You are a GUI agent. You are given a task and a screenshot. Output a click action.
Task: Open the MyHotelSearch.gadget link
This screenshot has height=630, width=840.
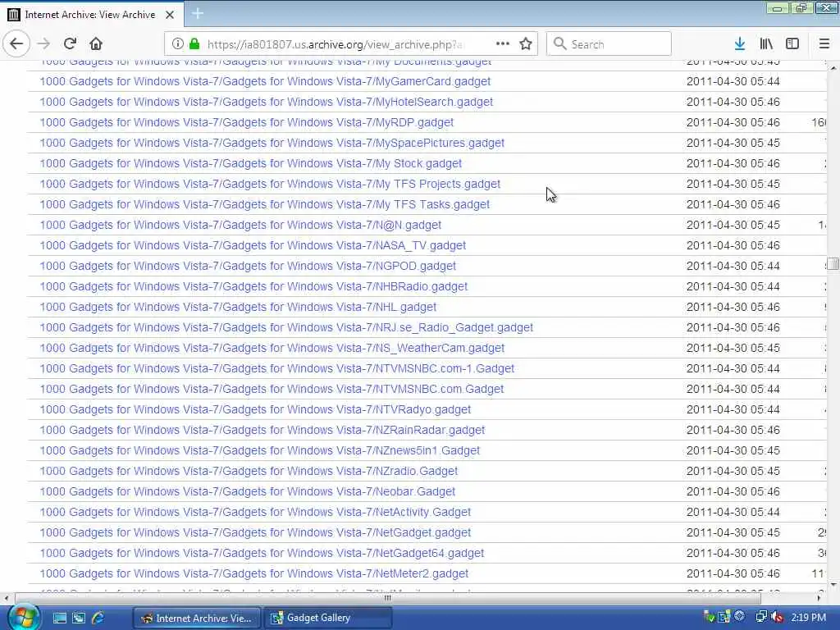pos(267,102)
